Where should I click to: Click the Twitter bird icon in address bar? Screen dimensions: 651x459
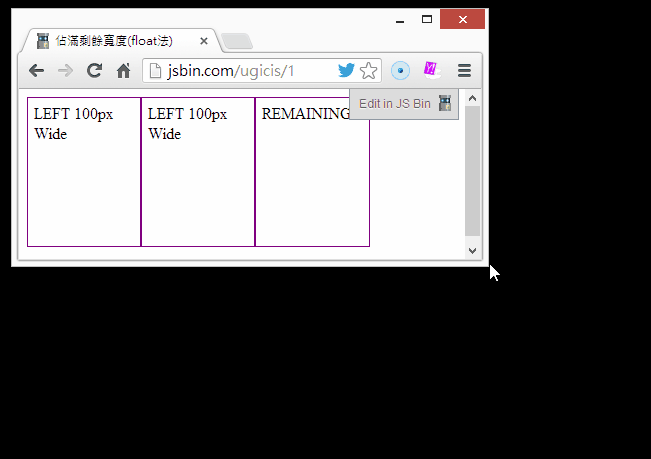346,71
